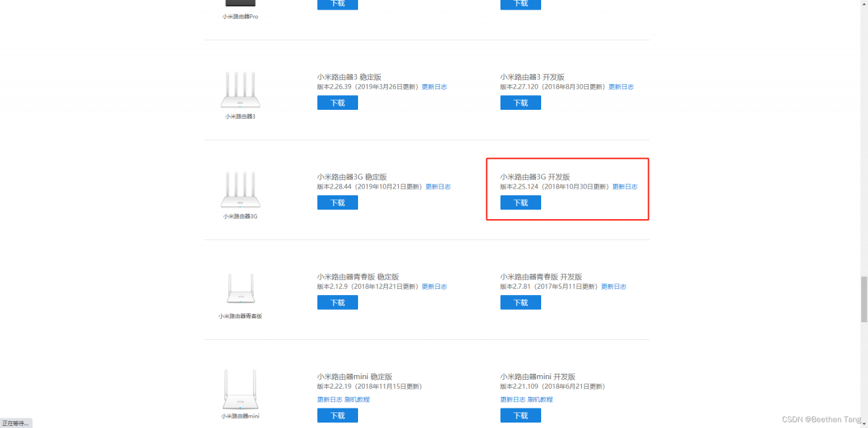Open 刷机教程 link for 小米路由器mini 稳定版
This screenshot has width=868, height=428.
357,400
